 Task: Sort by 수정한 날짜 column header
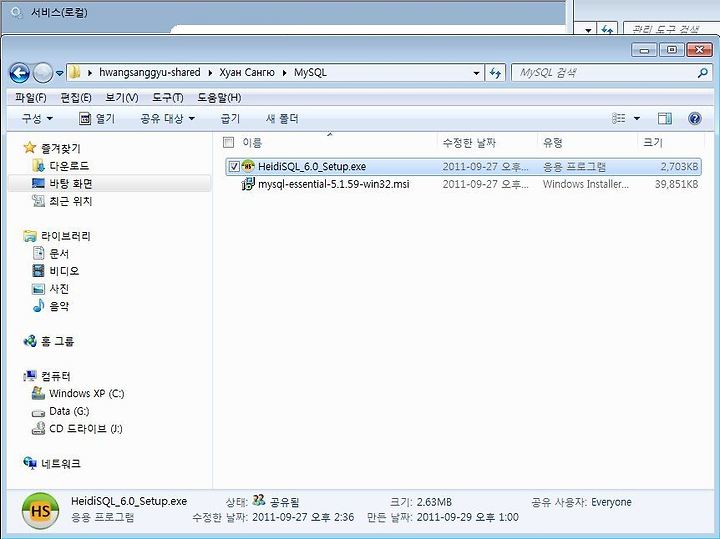(x=469, y=143)
